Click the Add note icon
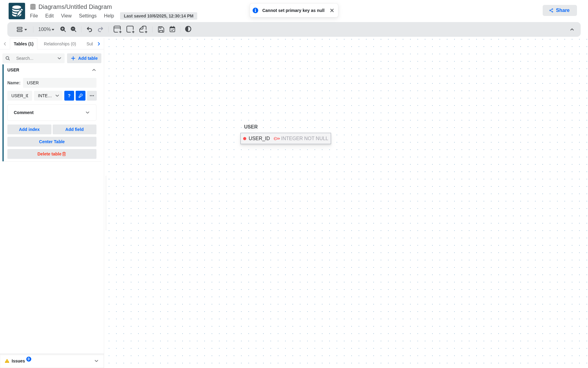 click(x=143, y=29)
